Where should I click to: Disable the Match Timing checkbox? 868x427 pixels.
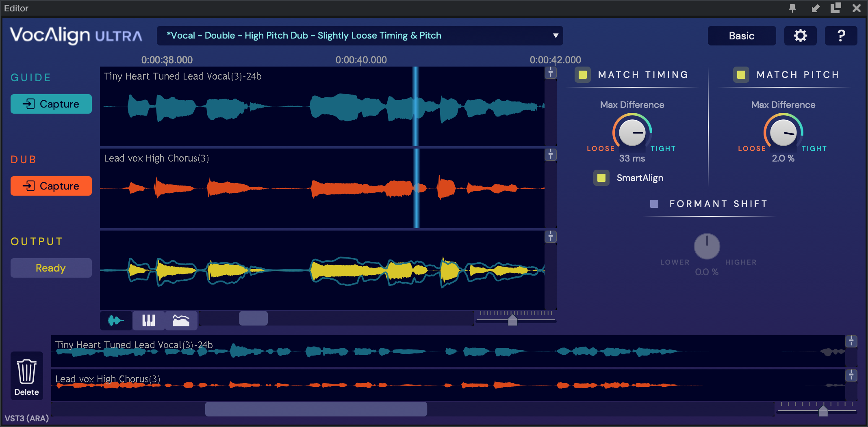[x=583, y=75]
